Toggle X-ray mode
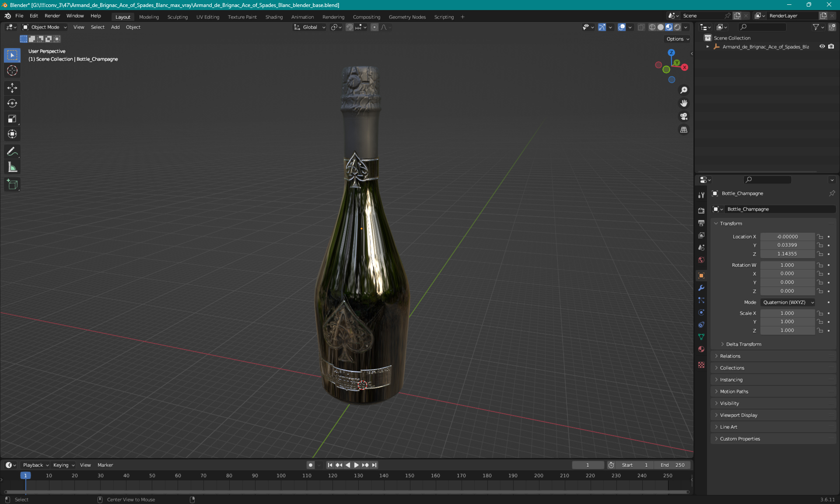Image resolution: width=840 pixels, height=504 pixels. [x=641, y=27]
